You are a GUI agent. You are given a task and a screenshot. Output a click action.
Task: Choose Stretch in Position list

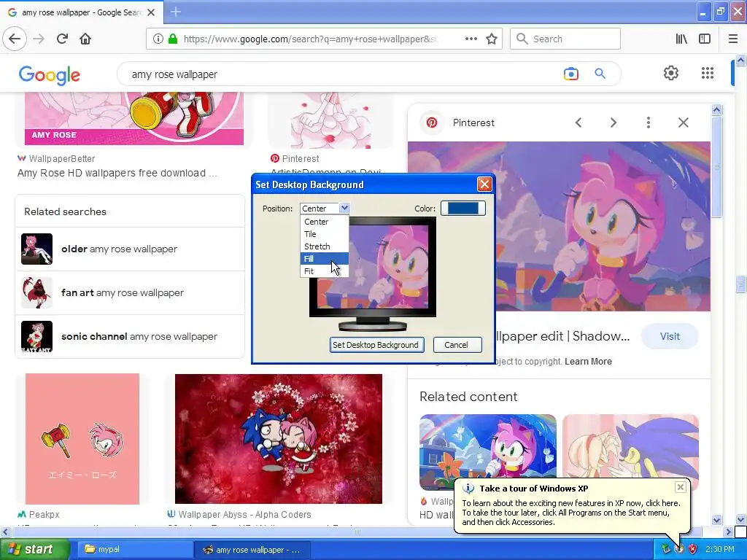[x=324, y=246]
